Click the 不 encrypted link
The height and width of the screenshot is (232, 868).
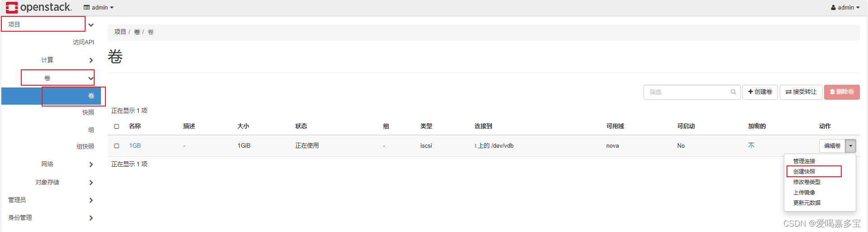click(x=751, y=145)
